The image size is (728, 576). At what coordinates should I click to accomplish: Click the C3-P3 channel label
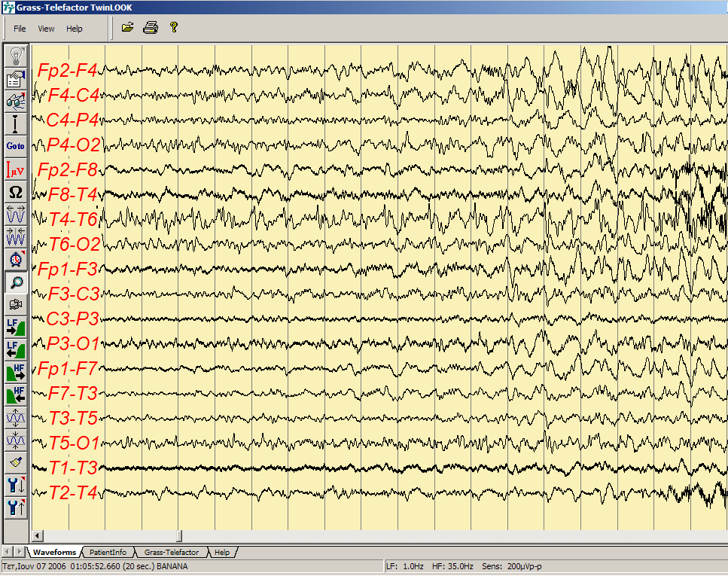(x=72, y=318)
